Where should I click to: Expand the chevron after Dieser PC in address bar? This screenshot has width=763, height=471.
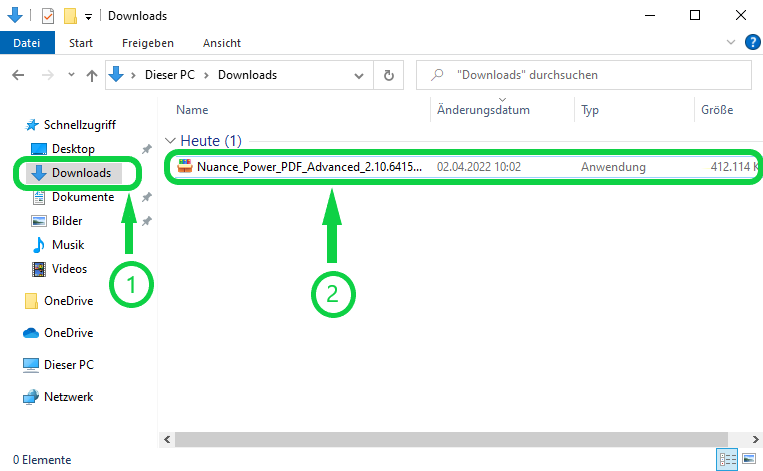tap(206, 75)
